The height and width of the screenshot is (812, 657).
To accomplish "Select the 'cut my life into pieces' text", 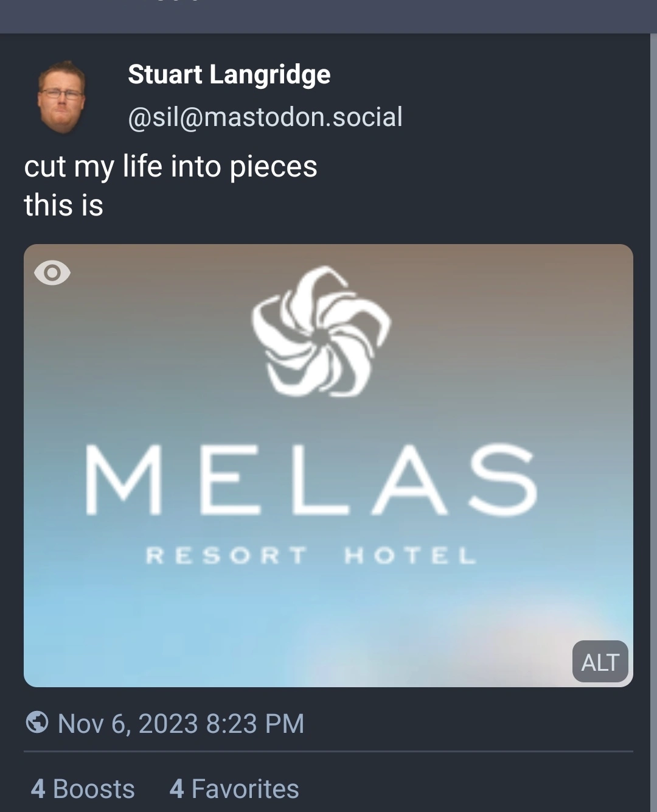I will tap(170, 166).
